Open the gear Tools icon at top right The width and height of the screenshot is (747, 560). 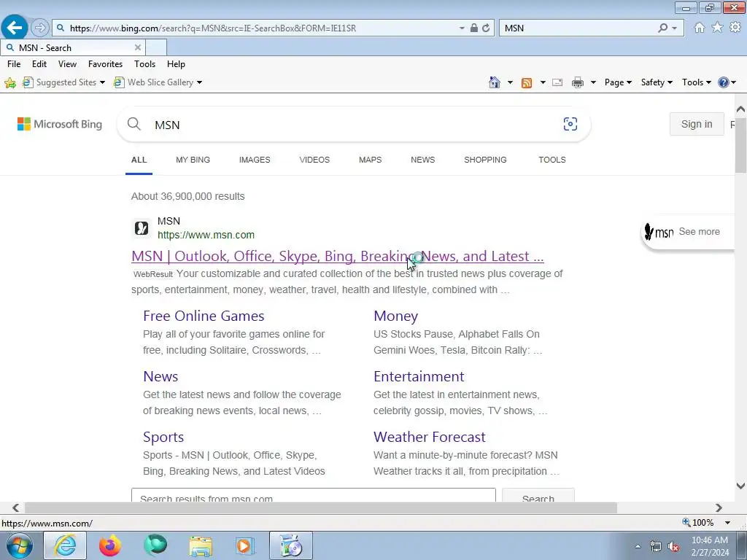pos(735,28)
